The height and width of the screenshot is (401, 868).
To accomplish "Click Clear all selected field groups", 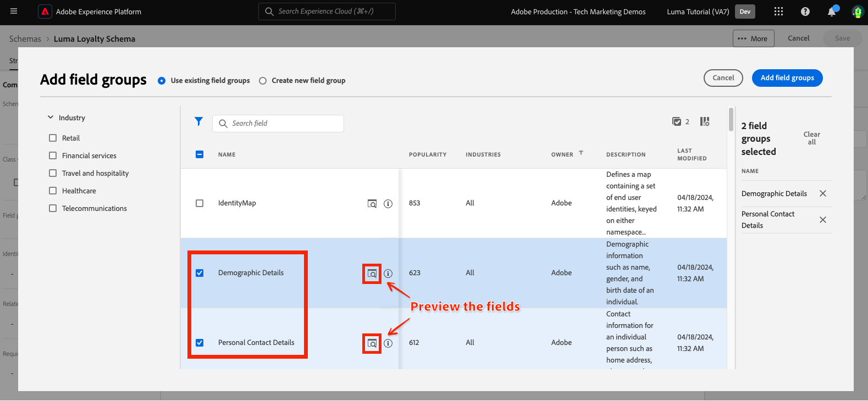I will (812, 138).
